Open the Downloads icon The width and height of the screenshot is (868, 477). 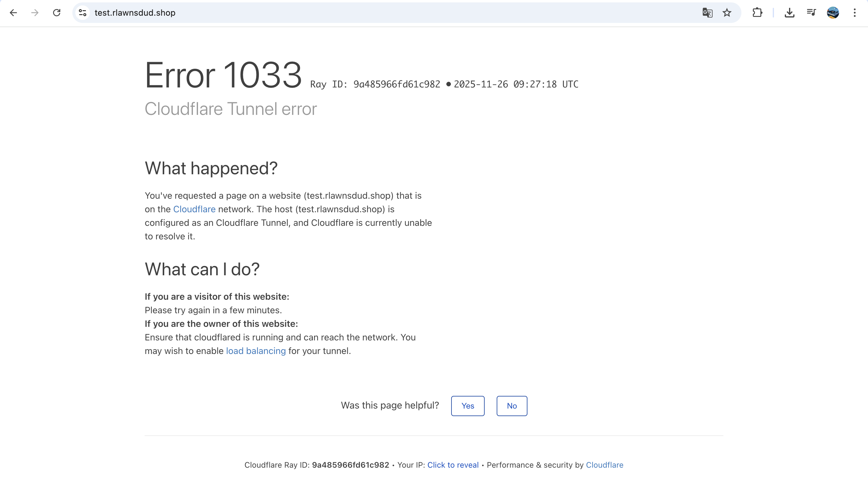pos(790,13)
